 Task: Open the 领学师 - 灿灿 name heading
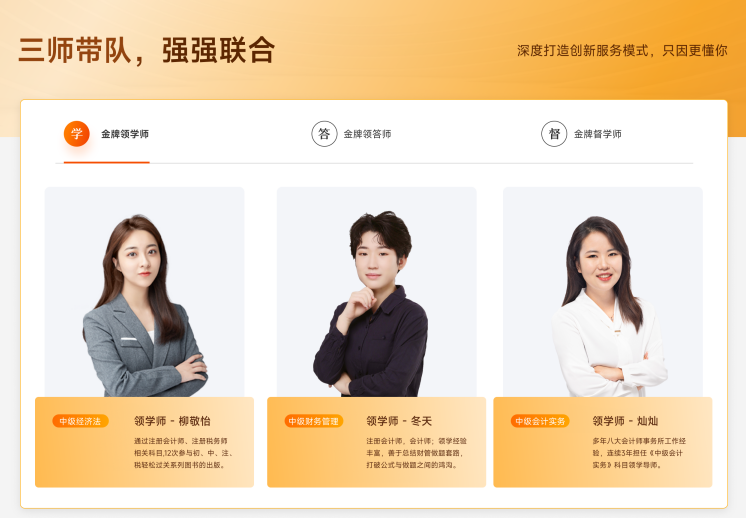coord(625,421)
